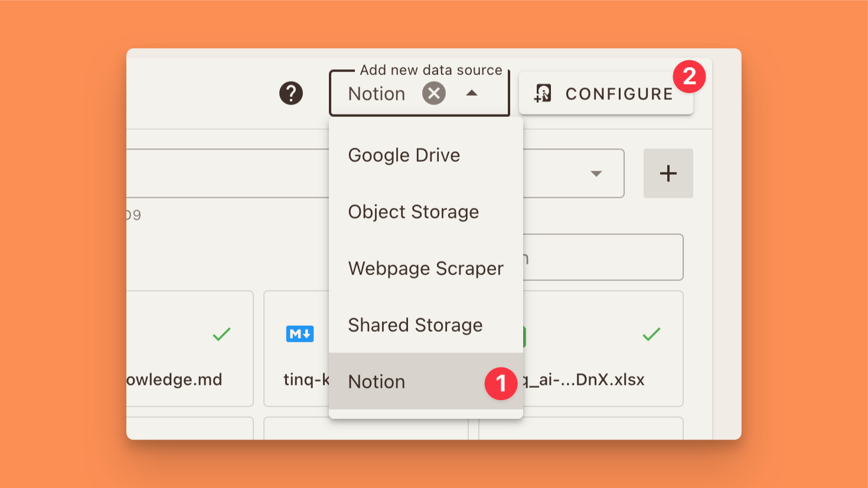868x488 pixels.
Task: Collapse the data source list arrow
Action: click(x=472, y=93)
